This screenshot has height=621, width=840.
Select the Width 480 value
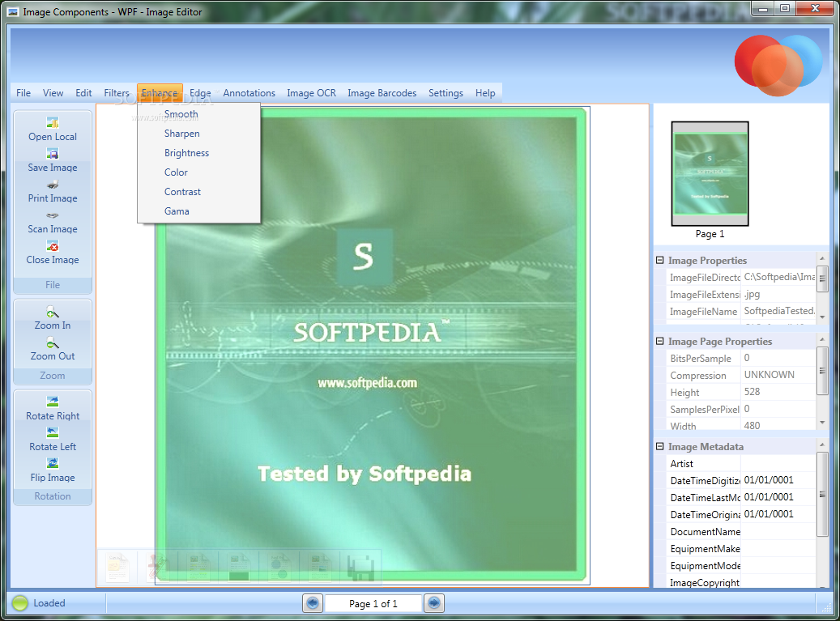pyautogui.click(x=778, y=425)
